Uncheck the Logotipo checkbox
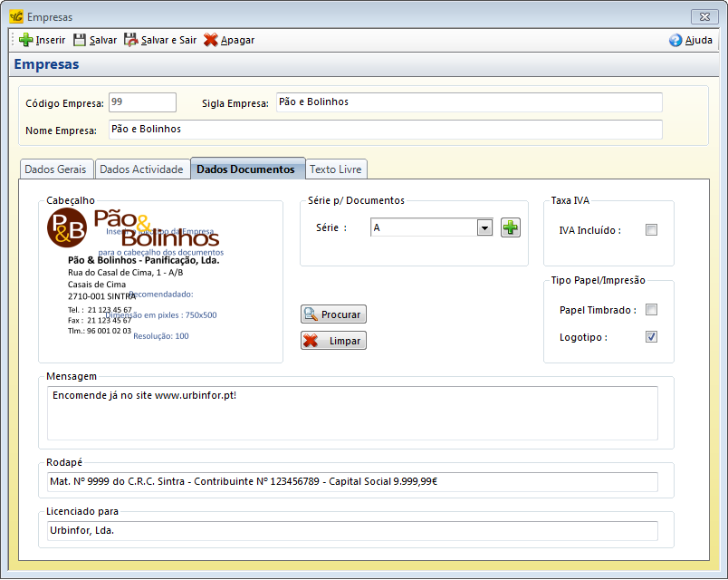 [651, 337]
